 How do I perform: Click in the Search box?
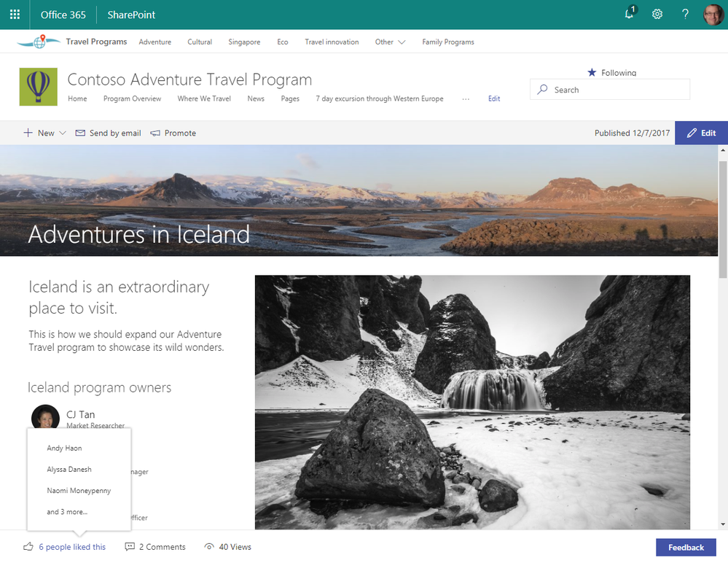[x=610, y=90]
